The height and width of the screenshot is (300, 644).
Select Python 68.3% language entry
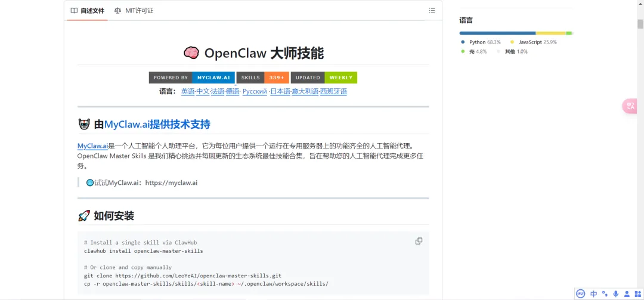pyautogui.click(x=481, y=42)
